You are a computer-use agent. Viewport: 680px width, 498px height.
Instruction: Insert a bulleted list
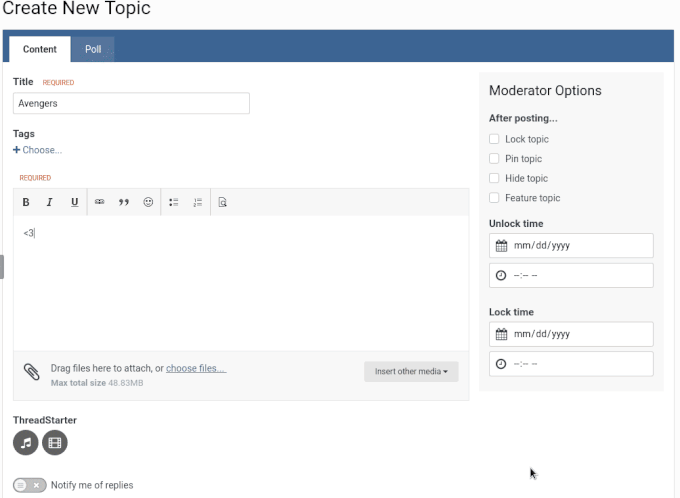(x=173, y=202)
